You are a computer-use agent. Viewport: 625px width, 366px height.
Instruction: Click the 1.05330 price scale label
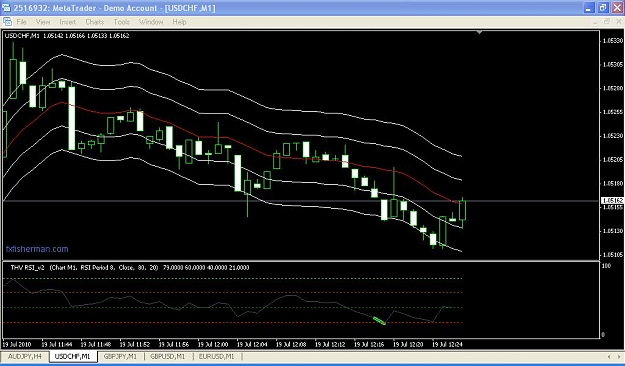pos(613,41)
